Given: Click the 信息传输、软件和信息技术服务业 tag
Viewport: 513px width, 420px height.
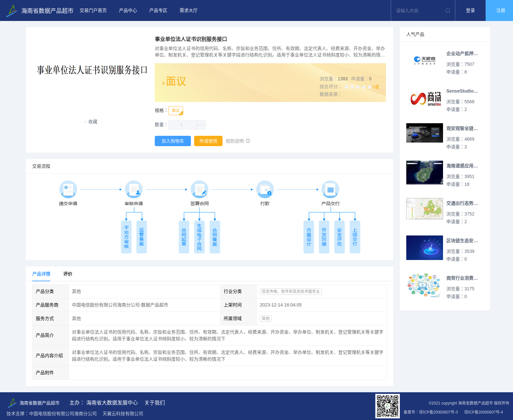Looking at the screenshot, I should point(291,291).
